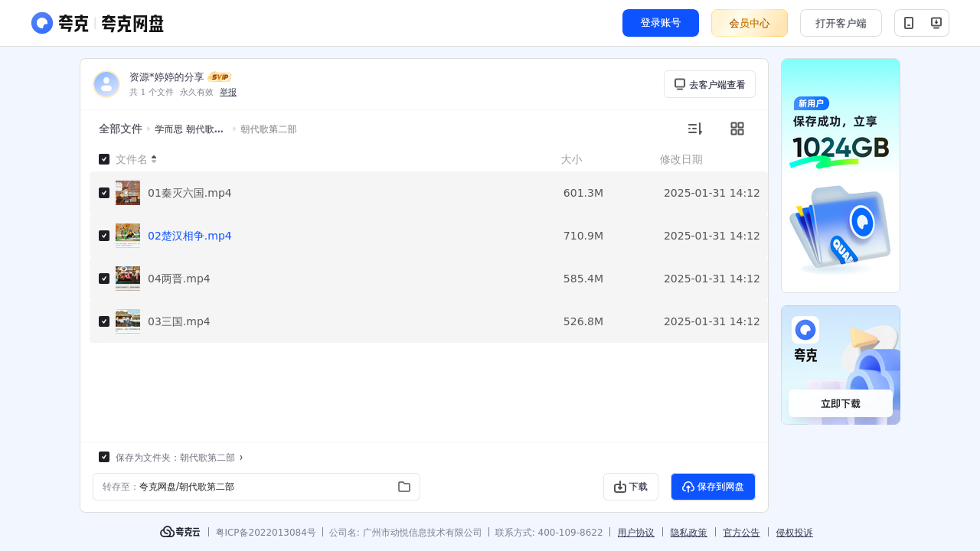Open the 官方公告 link
Screen dimensions: 980x551
point(742,532)
